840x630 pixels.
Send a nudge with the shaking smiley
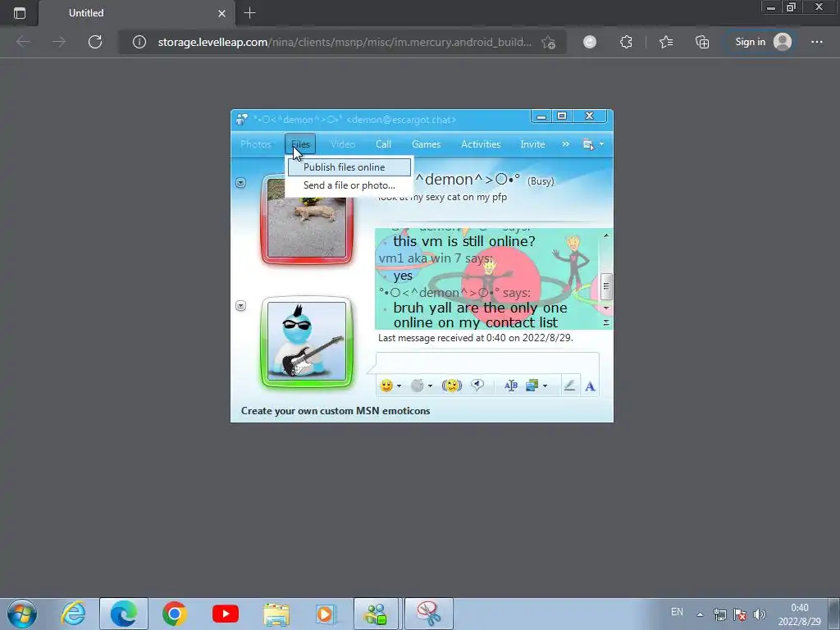452,386
